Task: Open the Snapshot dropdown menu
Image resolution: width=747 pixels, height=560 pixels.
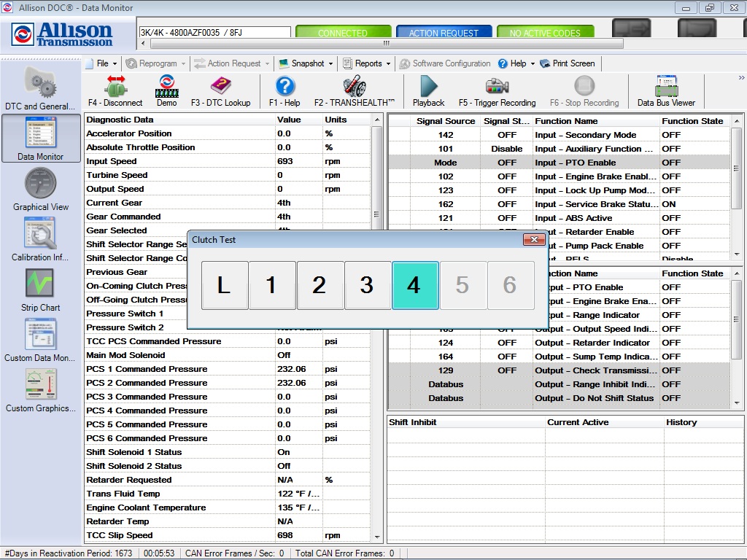Action: coord(306,63)
